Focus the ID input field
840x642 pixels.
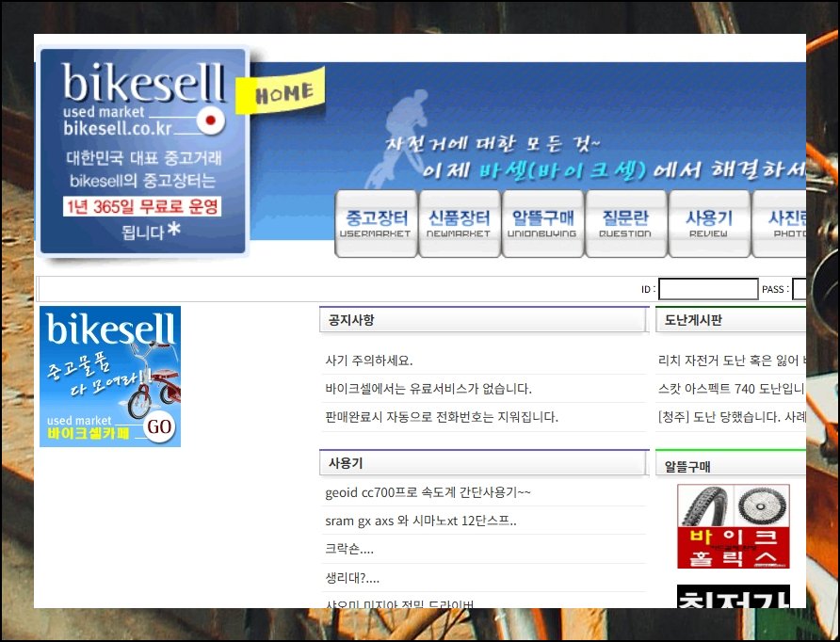707,289
